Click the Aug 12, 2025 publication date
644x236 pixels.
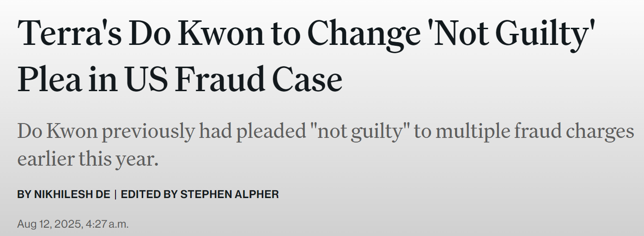pos(50,224)
